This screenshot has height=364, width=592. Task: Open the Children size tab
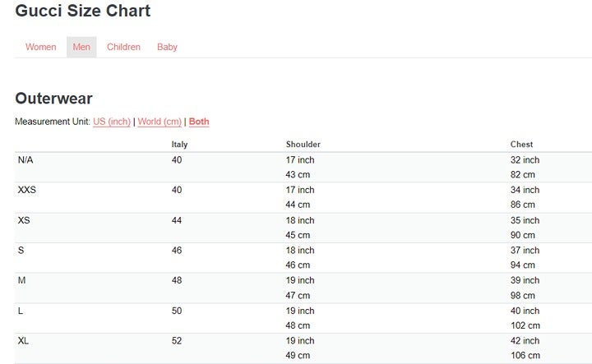pos(123,47)
